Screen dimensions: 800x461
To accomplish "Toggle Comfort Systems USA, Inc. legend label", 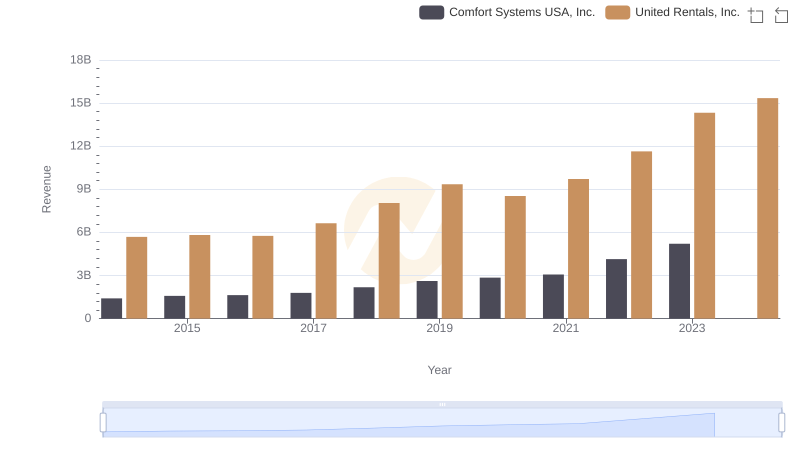I will (x=522, y=12).
